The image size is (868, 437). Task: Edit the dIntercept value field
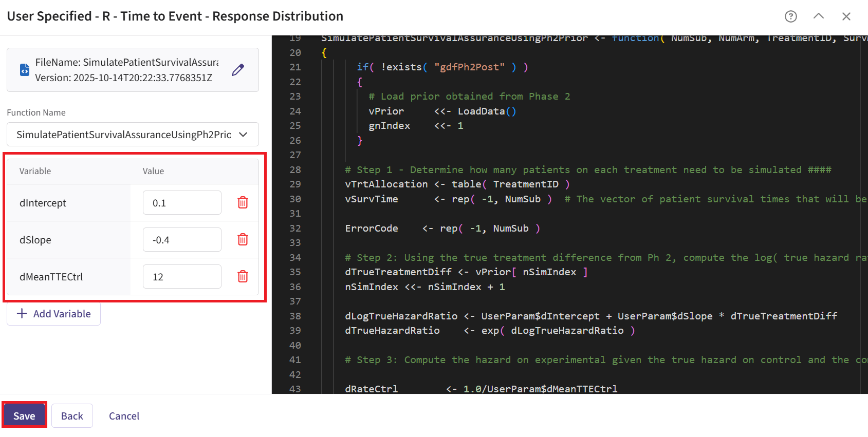[182, 203]
